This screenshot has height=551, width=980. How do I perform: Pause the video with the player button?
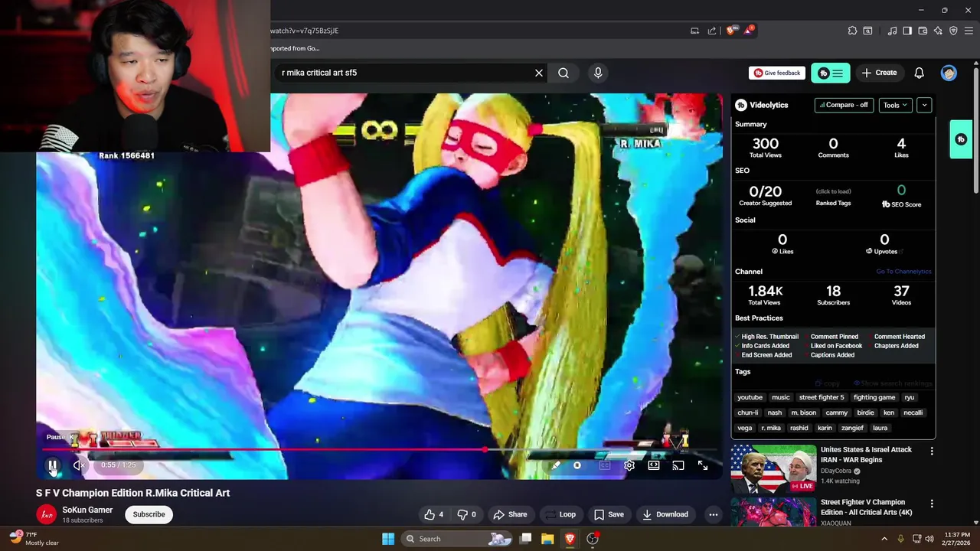(53, 465)
